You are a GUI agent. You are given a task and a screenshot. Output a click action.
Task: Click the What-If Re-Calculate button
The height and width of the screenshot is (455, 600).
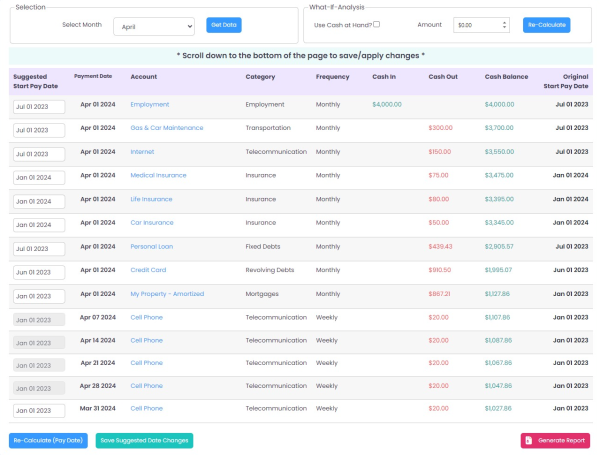click(546, 25)
